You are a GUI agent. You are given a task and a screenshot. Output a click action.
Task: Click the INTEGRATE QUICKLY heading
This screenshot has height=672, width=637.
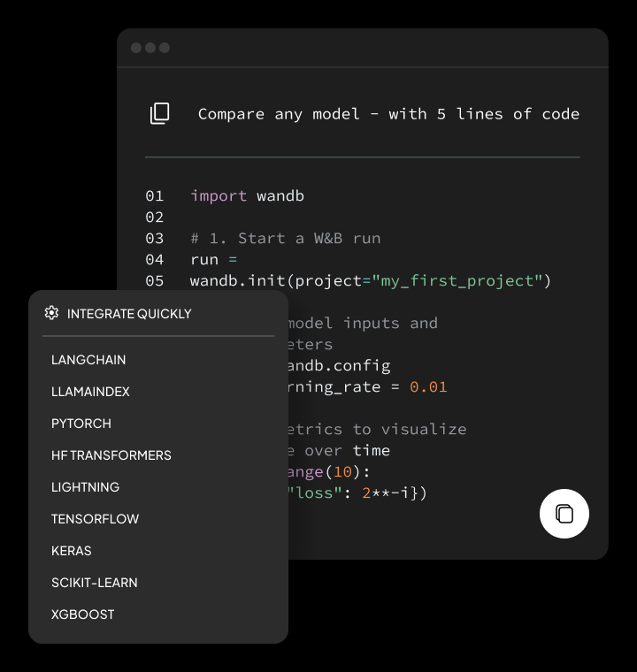[129, 314]
